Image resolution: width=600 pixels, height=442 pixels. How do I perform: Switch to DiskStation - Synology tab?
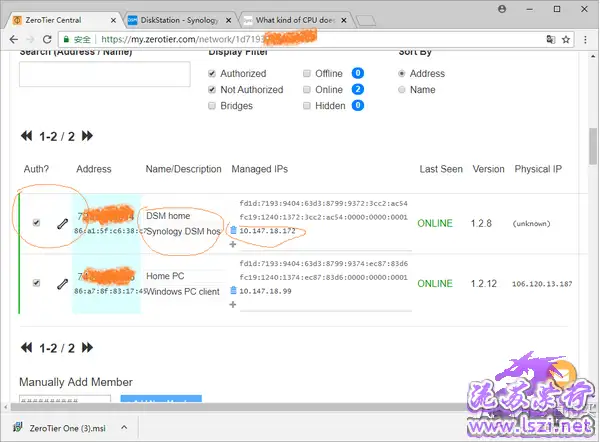180,20
